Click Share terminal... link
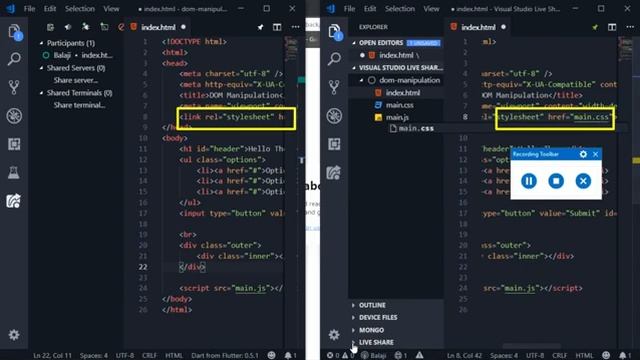This screenshot has width=640, height=360. tap(79, 105)
